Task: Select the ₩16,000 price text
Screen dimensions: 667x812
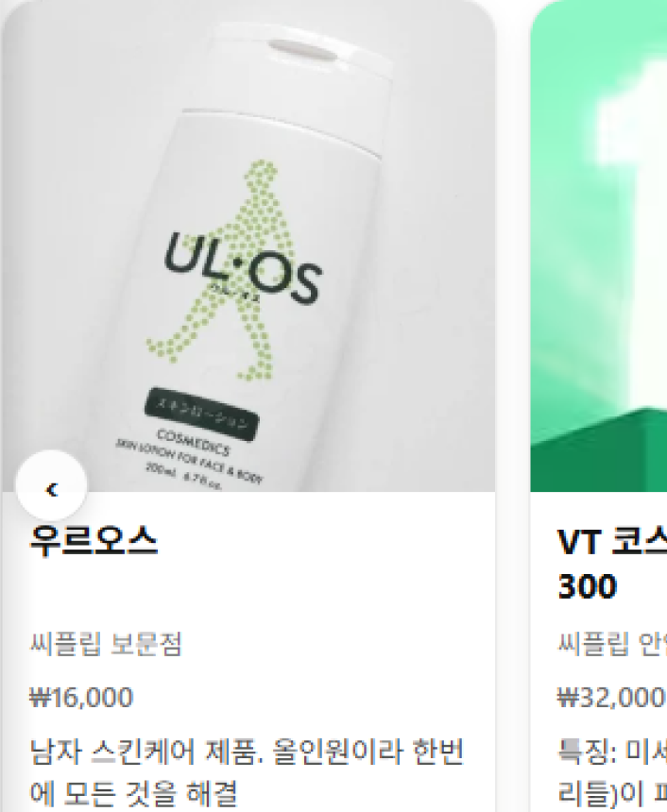Action: click(x=81, y=697)
